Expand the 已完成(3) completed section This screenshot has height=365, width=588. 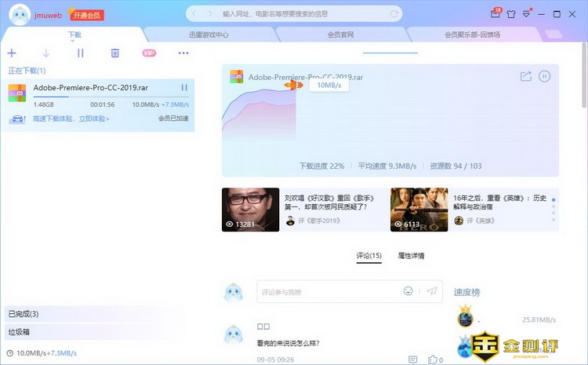(24, 314)
